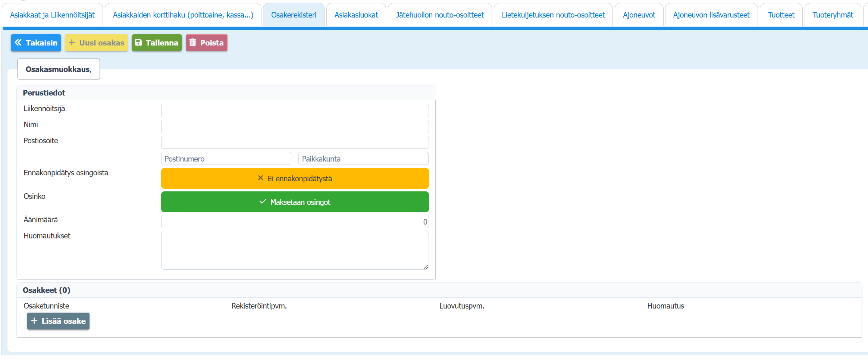The image size is (868, 360).
Task: Open Jätehuollon nouto-osoitteet tab
Action: pyautogui.click(x=439, y=15)
